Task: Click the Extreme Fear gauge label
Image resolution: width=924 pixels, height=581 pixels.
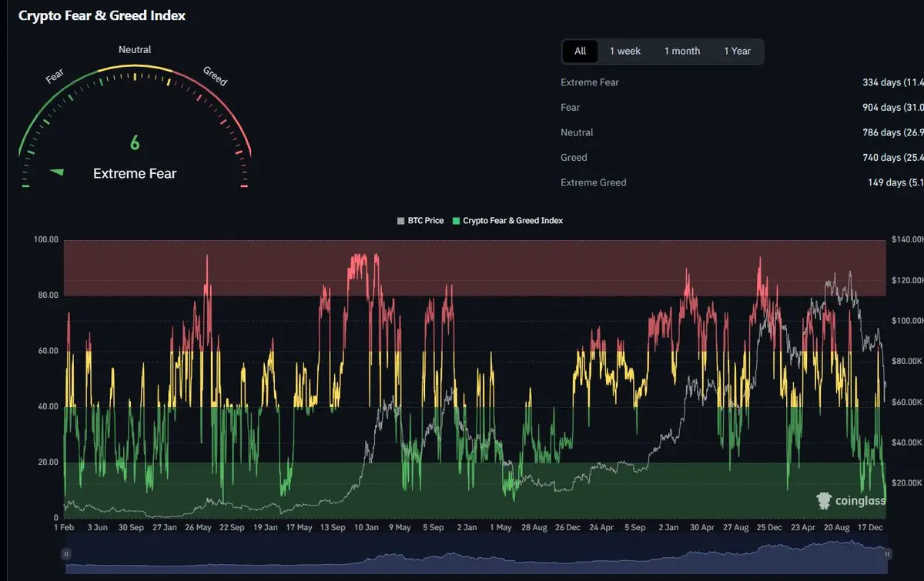Action: pyautogui.click(x=135, y=174)
